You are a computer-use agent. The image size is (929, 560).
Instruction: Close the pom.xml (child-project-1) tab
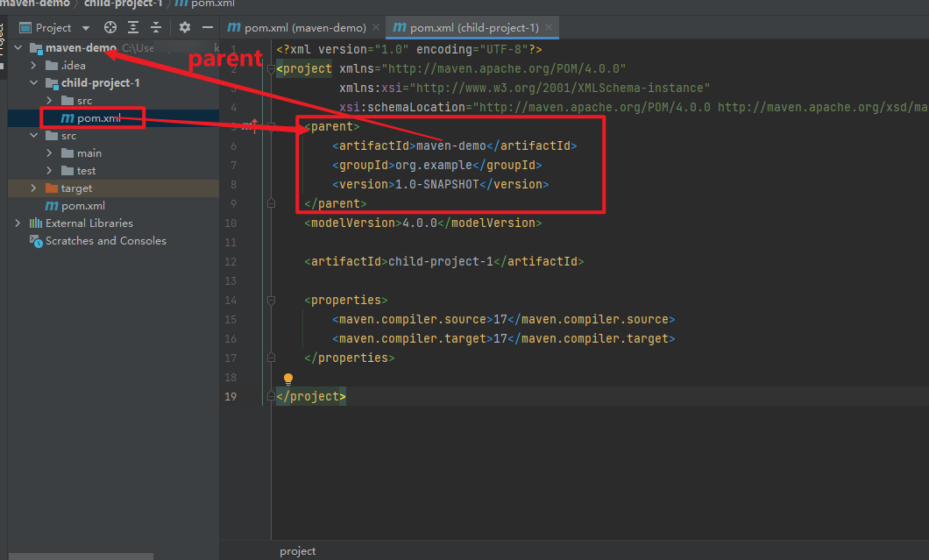[x=549, y=28]
